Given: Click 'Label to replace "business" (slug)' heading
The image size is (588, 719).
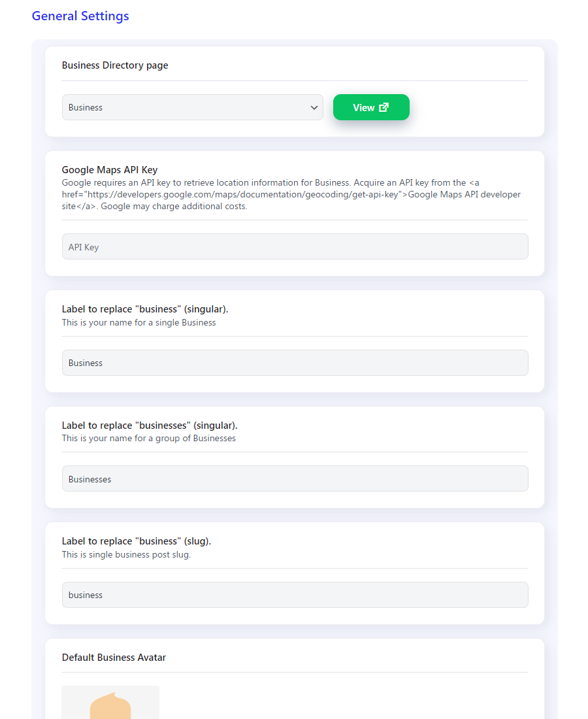Looking at the screenshot, I should 137,541.
